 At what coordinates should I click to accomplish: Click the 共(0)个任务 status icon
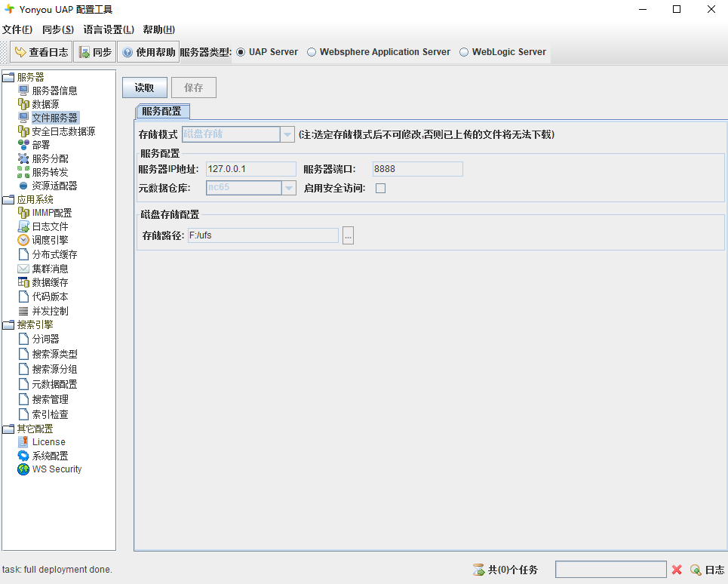click(478, 570)
